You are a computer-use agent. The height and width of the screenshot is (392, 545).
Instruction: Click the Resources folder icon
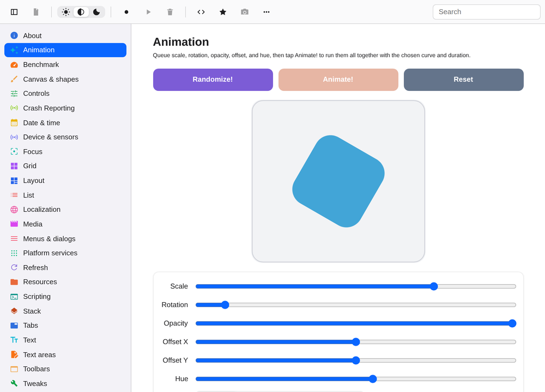pos(14,282)
